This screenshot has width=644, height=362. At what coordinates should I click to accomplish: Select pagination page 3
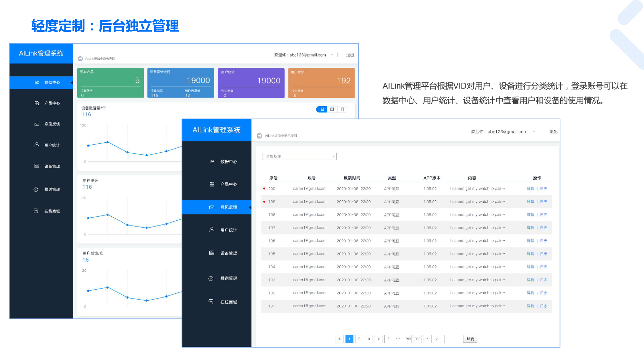[x=369, y=339]
